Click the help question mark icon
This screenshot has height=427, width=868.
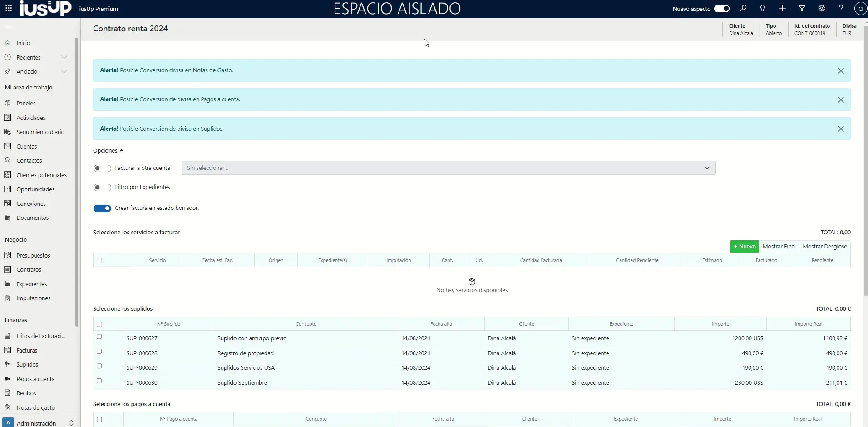[x=841, y=9]
